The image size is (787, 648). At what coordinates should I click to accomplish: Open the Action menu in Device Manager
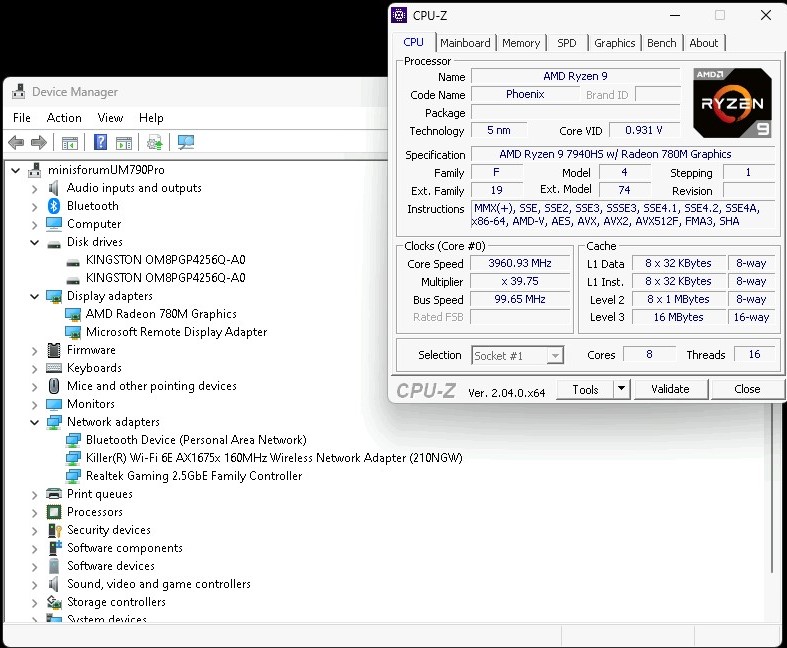point(64,118)
